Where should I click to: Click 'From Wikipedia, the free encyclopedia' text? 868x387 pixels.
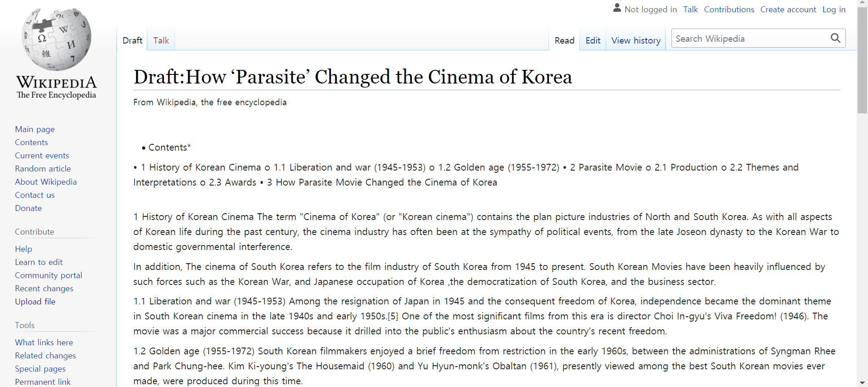(210, 103)
